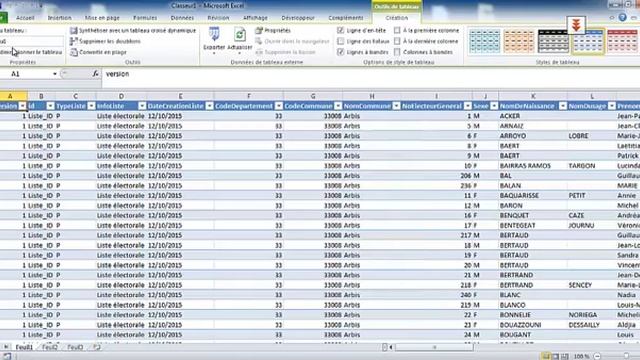Screen dimensions: 640x360
Task: Click the zoom out minus button
Action: 597,356
